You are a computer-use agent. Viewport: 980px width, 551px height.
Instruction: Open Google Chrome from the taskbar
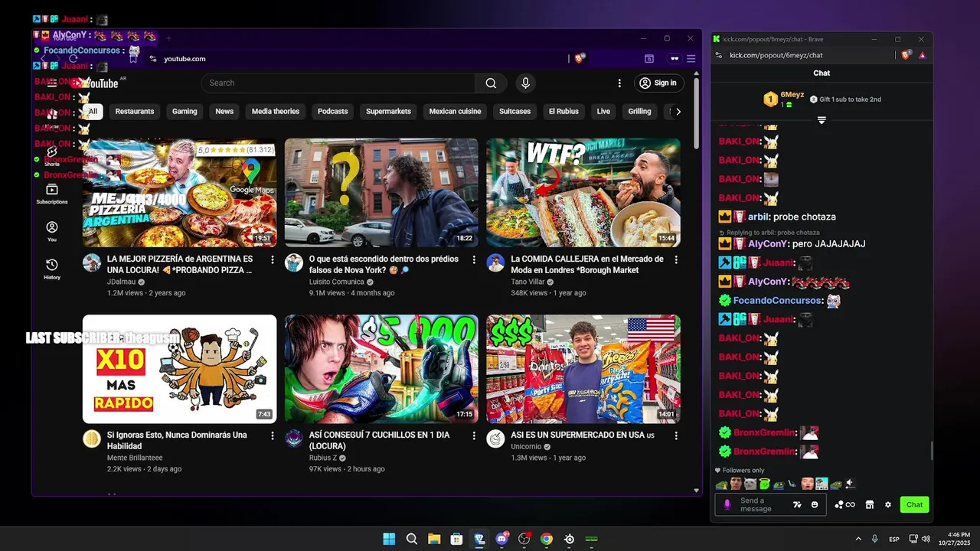(547, 539)
